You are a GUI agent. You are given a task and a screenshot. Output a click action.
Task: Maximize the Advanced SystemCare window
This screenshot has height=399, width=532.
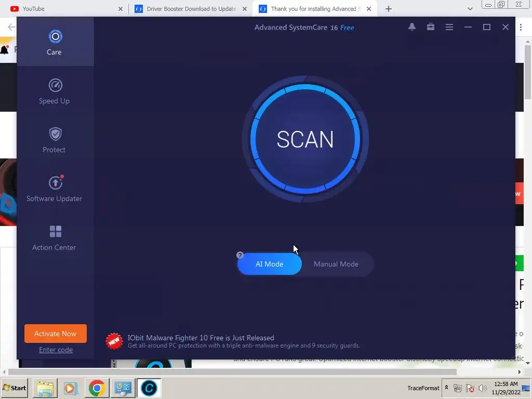(x=486, y=27)
